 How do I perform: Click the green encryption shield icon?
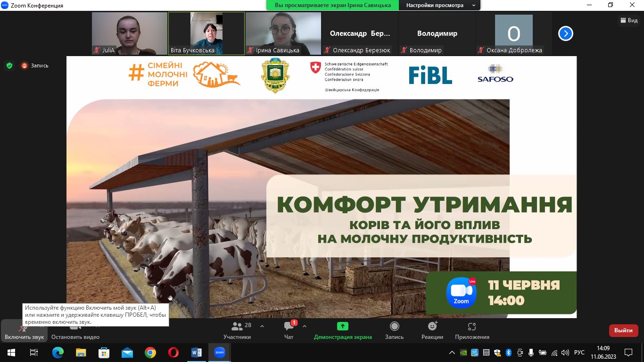pos(9,66)
